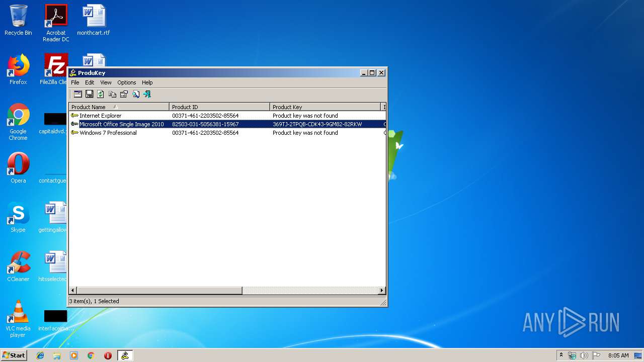The image size is (644, 362).
Task: Click '3 item(s), 1 Selected' status text
Action: click(94, 301)
